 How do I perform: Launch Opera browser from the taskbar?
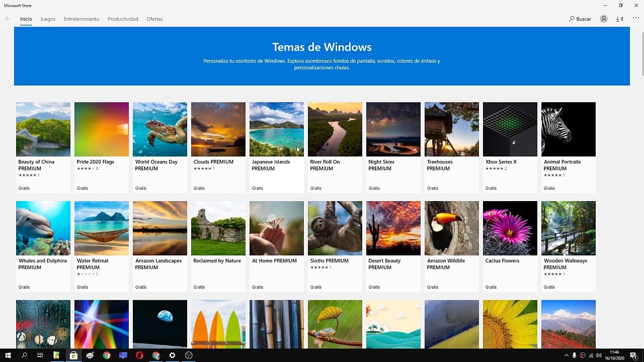pos(139,355)
